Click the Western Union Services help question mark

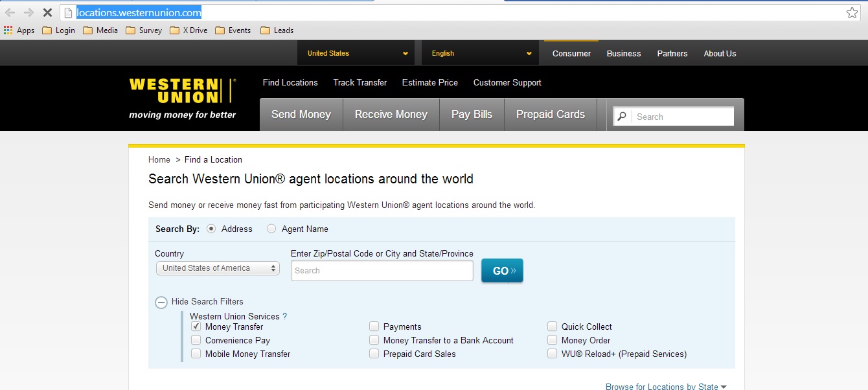click(x=284, y=316)
